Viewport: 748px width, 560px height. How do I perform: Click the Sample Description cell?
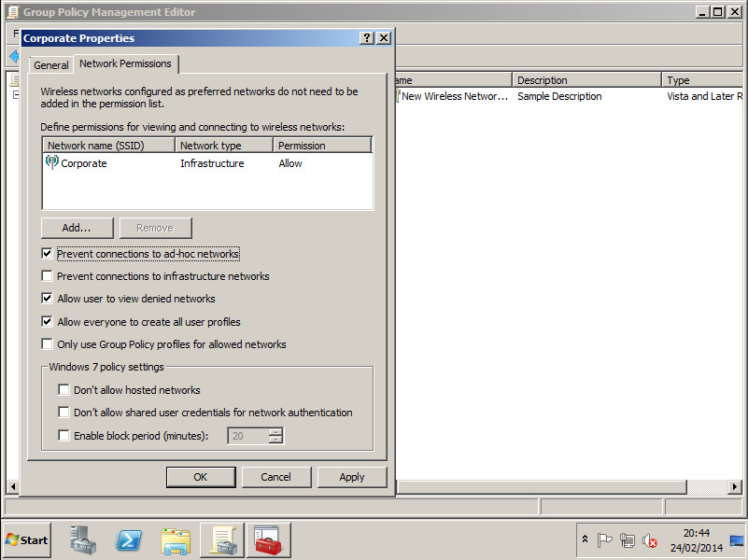coord(559,96)
